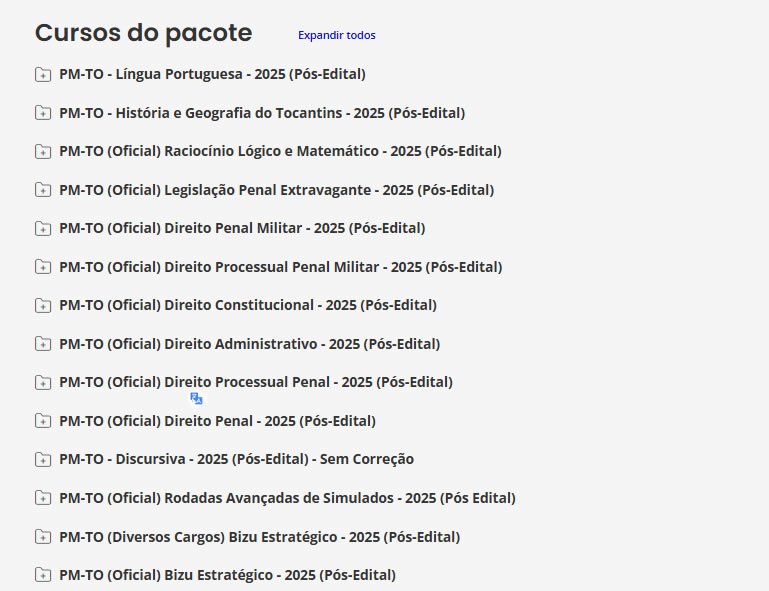Viewport: 769px width, 591px height.
Task: Click folder icon for Direito Processual Penal Militar
Action: coord(43,267)
